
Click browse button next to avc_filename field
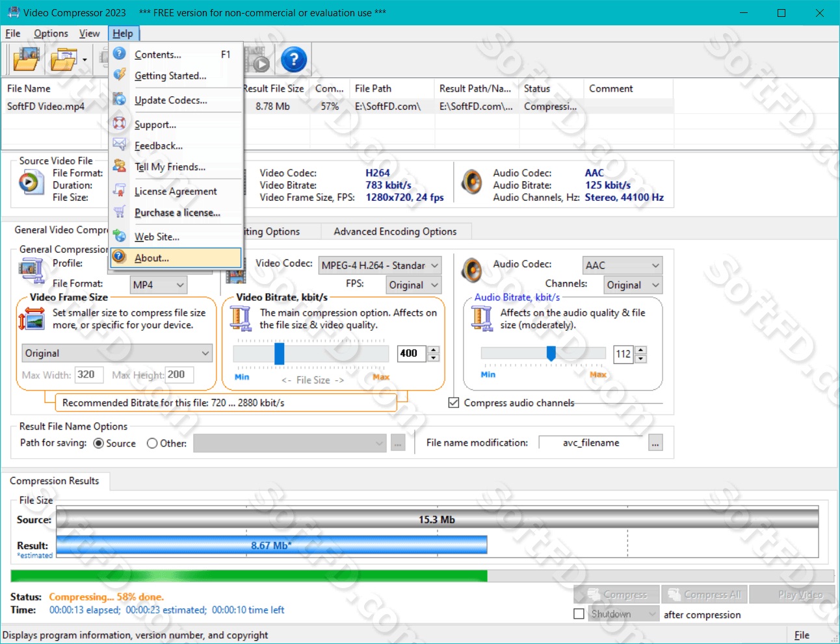click(655, 443)
